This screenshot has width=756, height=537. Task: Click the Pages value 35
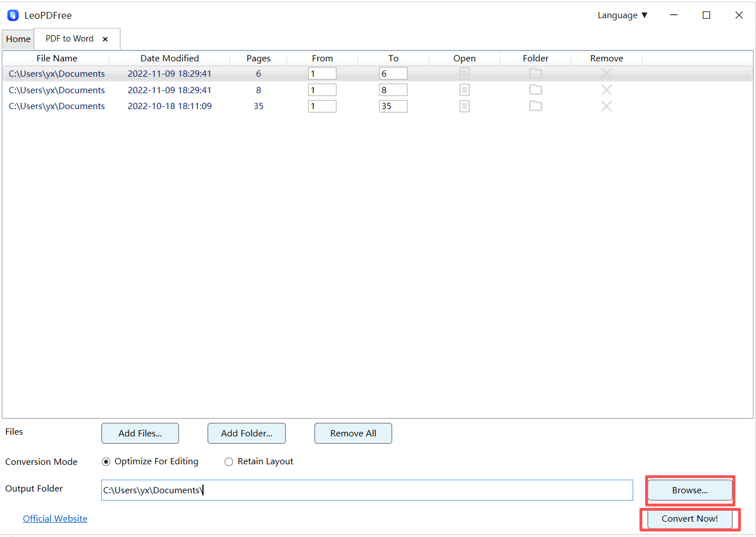[259, 106]
